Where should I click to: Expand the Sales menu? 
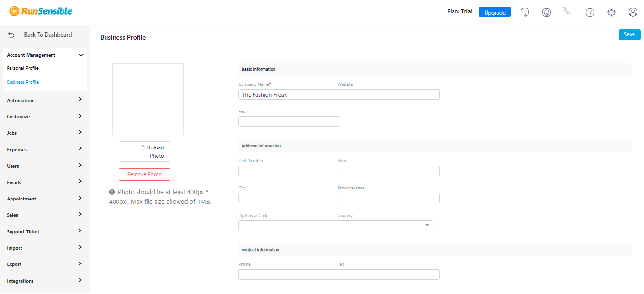coord(45,215)
